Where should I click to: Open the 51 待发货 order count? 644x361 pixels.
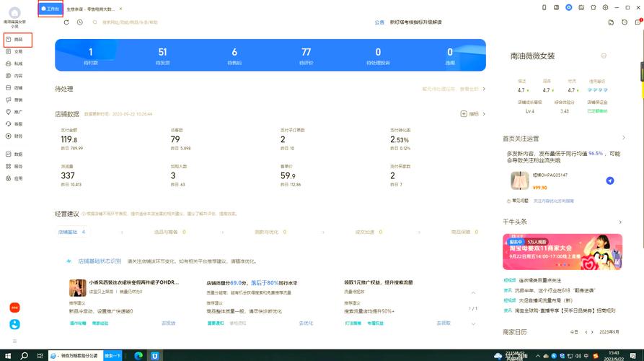point(163,56)
